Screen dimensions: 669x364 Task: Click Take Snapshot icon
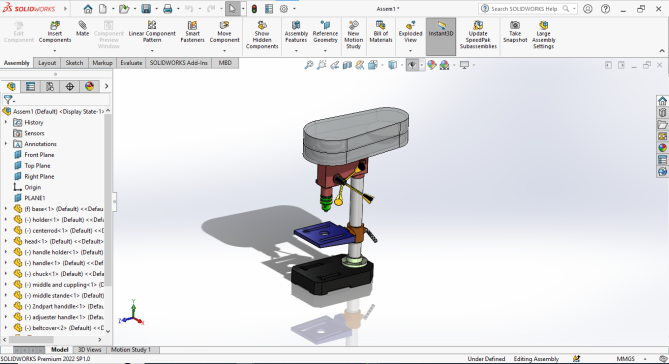pyautogui.click(x=515, y=32)
